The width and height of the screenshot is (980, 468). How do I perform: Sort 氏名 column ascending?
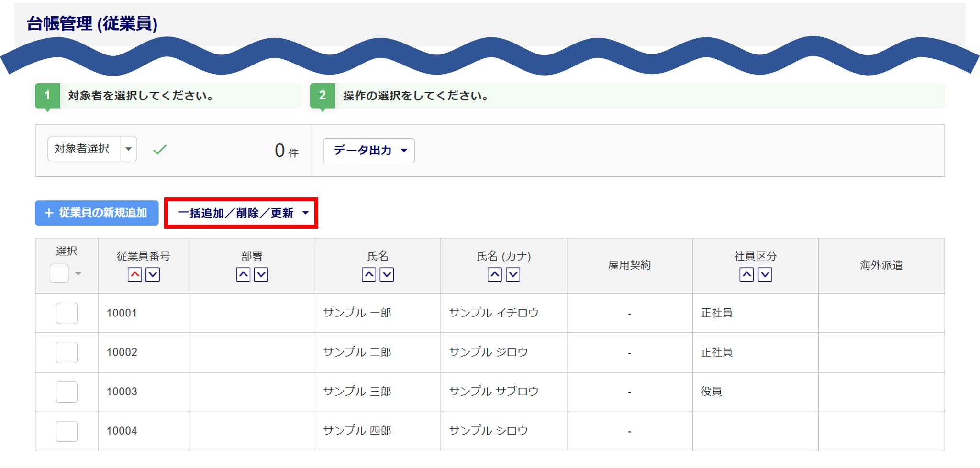369,275
